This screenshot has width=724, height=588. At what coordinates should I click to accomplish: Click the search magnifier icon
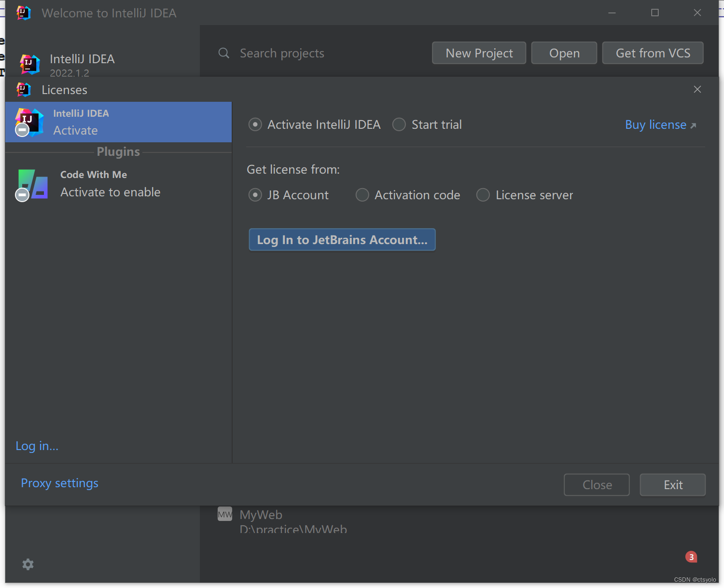(224, 53)
